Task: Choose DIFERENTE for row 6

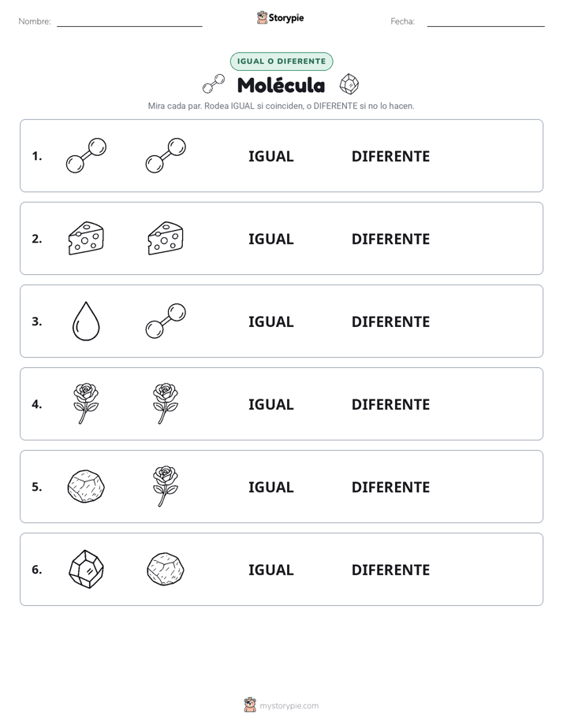Action: [390, 570]
